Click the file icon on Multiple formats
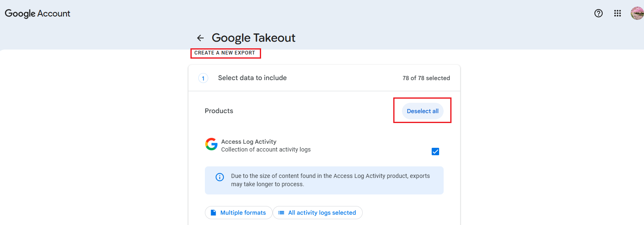644x225 pixels. click(x=214, y=213)
